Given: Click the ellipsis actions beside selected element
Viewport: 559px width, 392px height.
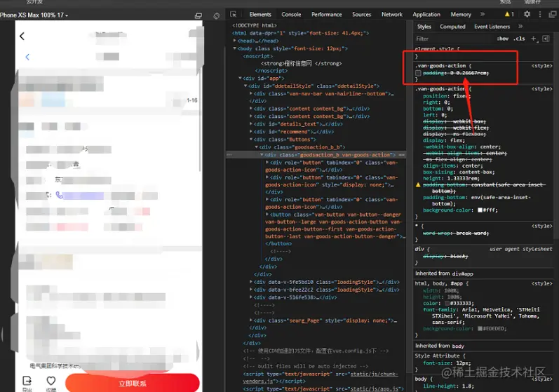Looking at the screenshot, I should (x=229, y=155).
